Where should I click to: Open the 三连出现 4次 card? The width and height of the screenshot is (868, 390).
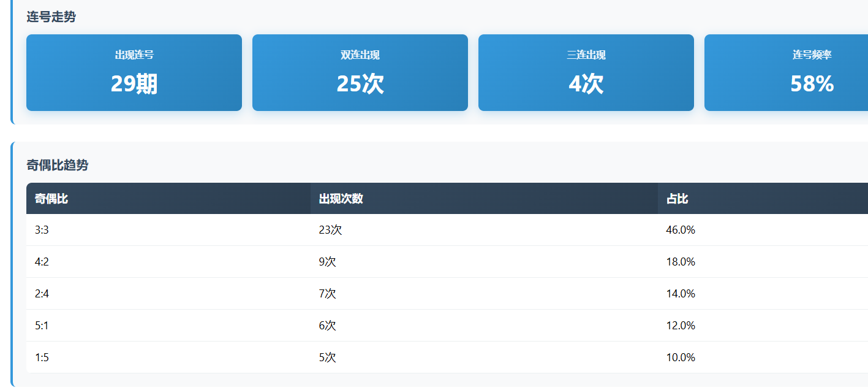(x=586, y=73)
